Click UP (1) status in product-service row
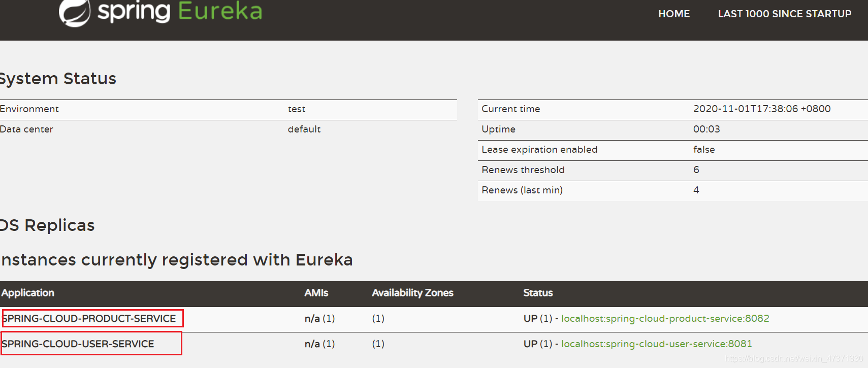 click(x=538, y=318)
